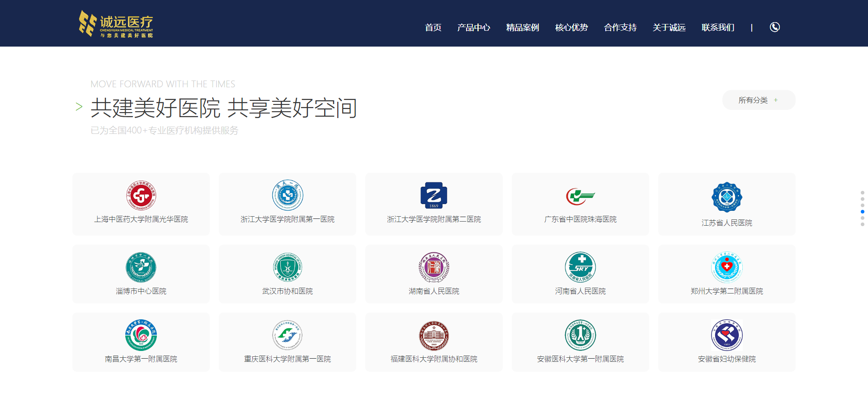The width and height of the screenshot is (868, 417).
Task: Click the 首页 home link
Action: pos(433,28)
